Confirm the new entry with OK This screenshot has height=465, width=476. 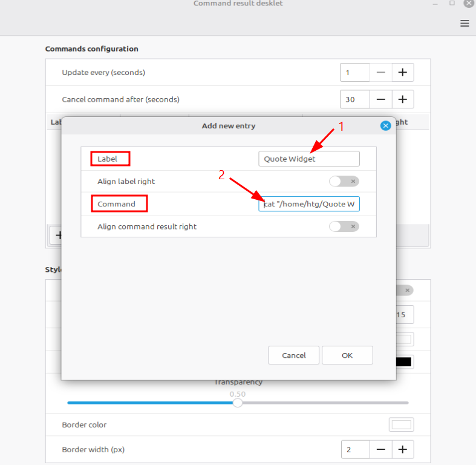pyautogui.click(x=347, y=355)
